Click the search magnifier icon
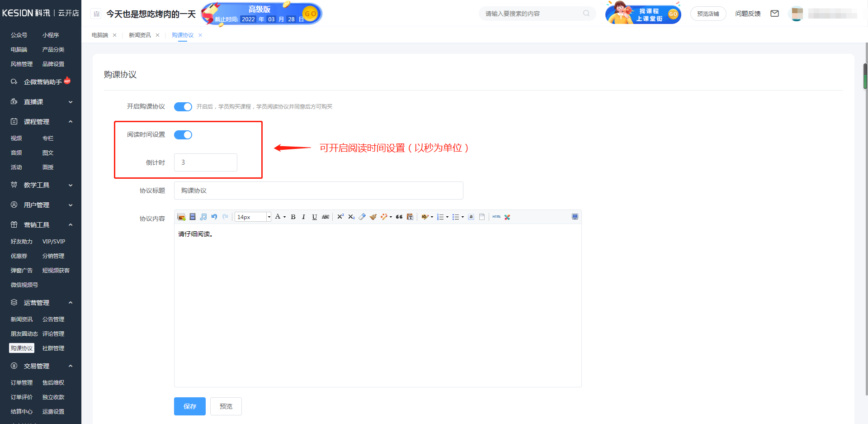The width and height of the screenshot is (868, 424). (x=586, y=14)
